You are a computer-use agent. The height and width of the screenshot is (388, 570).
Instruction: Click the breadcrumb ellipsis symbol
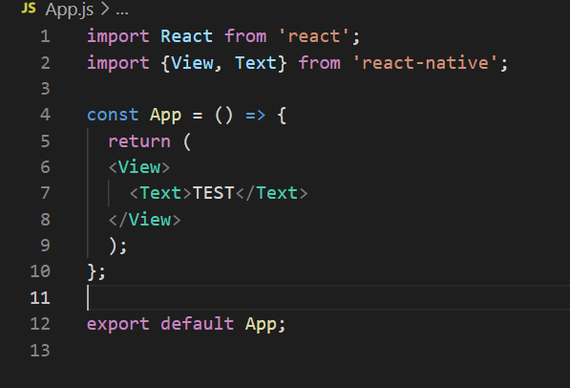point(122,10)
